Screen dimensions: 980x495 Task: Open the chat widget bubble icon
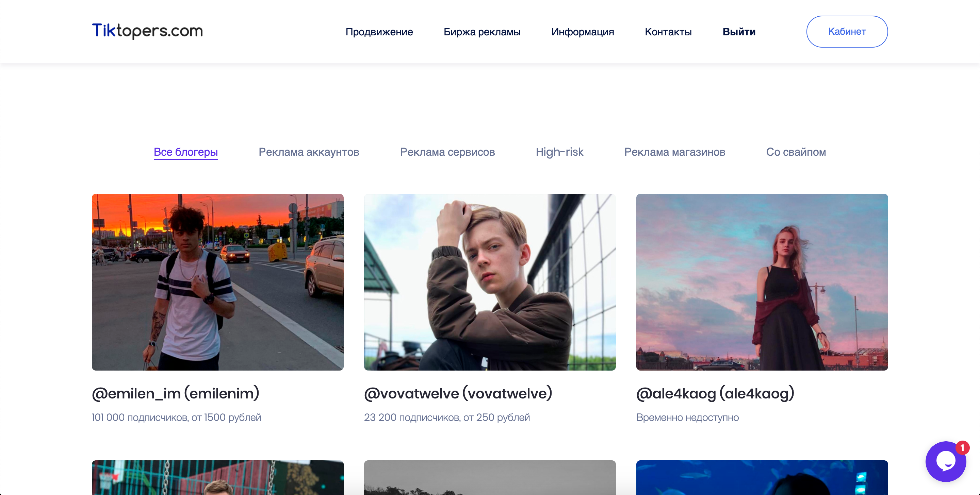pyautogui.click(x=946, y=462)
